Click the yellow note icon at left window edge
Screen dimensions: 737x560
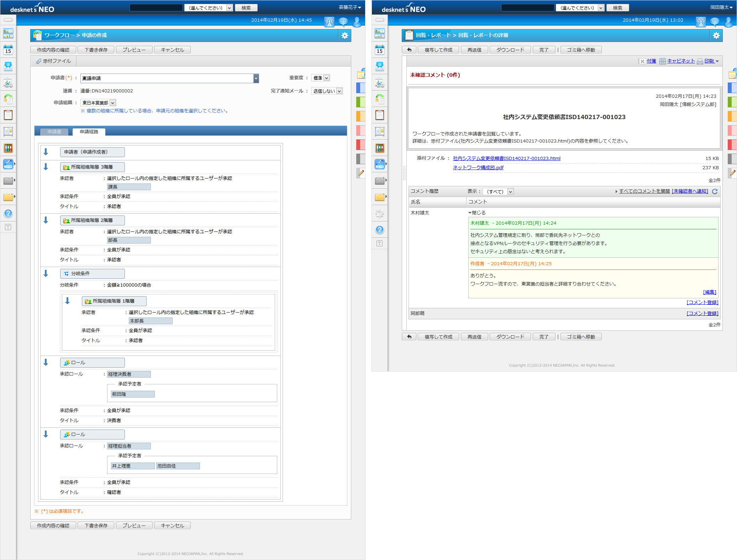click(361, 74)
